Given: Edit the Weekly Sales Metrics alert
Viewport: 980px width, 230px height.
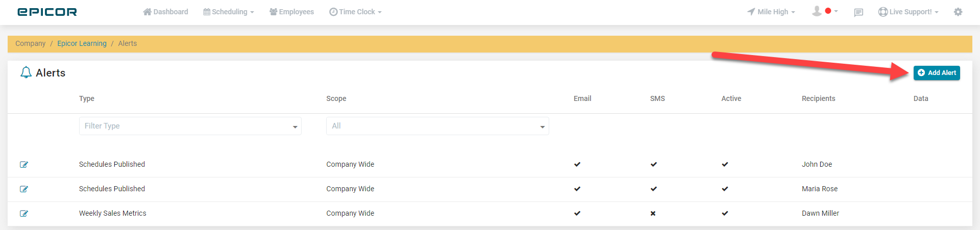Looking at the screenshot, I should pyautogui.click(x=23, y=214).
